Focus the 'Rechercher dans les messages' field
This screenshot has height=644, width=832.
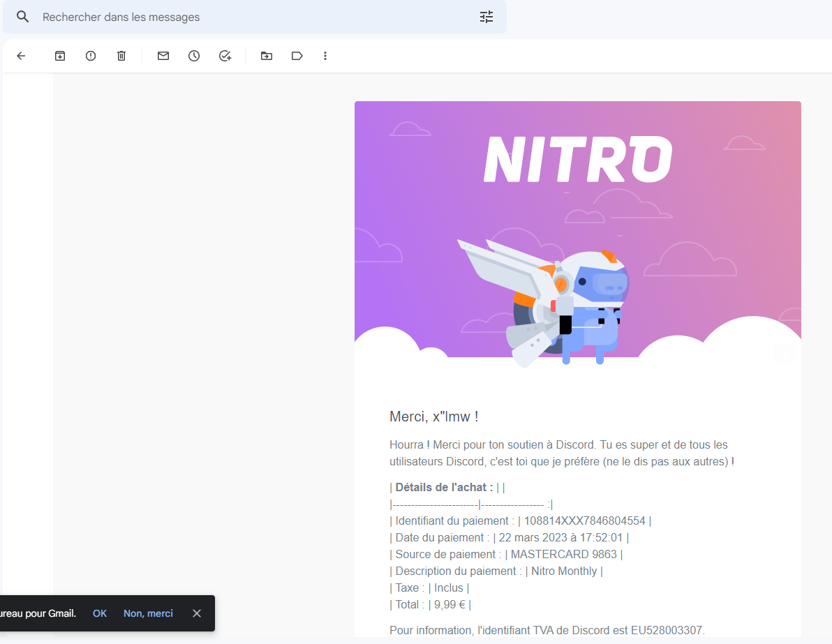(255, 17)
